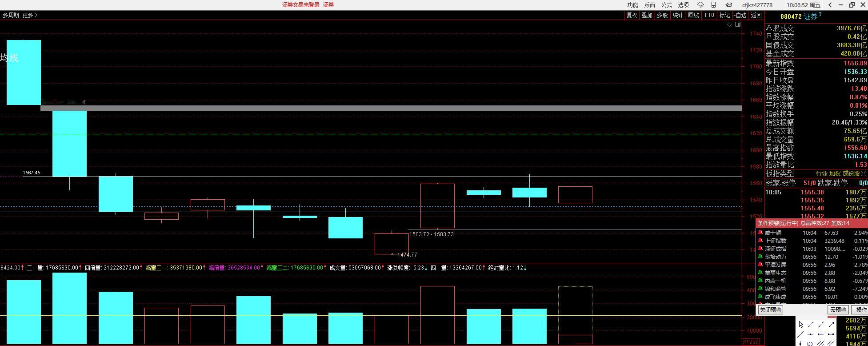Screen dimensions: 868x346
Task: Click 画线 drawing toolbar item
Action: click(693, 15)
